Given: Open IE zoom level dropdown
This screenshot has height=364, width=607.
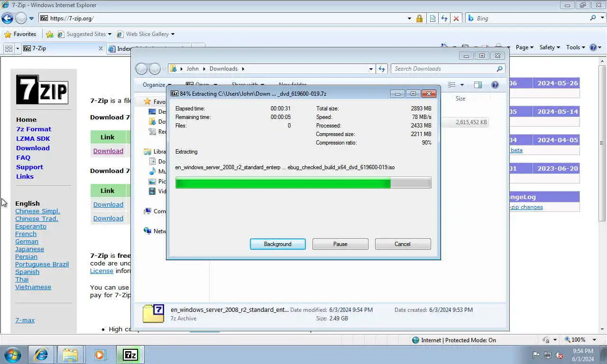Looking at the screenshot, I should point(595,340).
